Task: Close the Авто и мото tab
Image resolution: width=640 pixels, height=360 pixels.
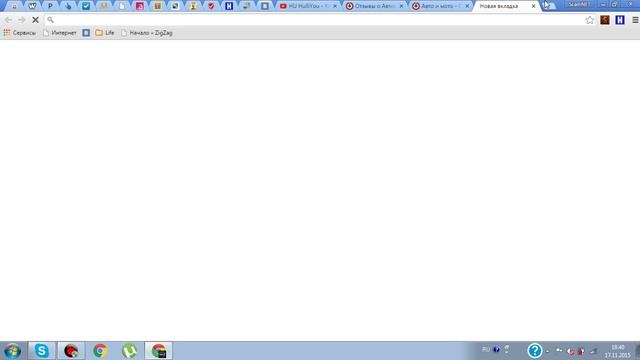Action: pyautogui.click(x=467, y=6)
